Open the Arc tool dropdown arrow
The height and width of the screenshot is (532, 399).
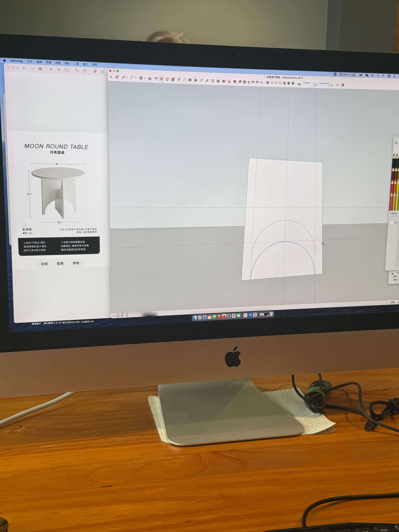tap(136, 78)
